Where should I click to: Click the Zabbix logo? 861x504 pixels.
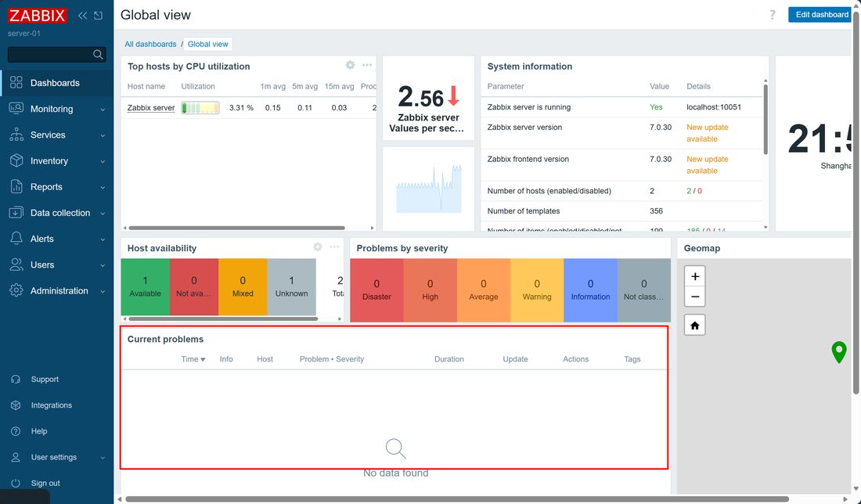(x=38, y=16)
